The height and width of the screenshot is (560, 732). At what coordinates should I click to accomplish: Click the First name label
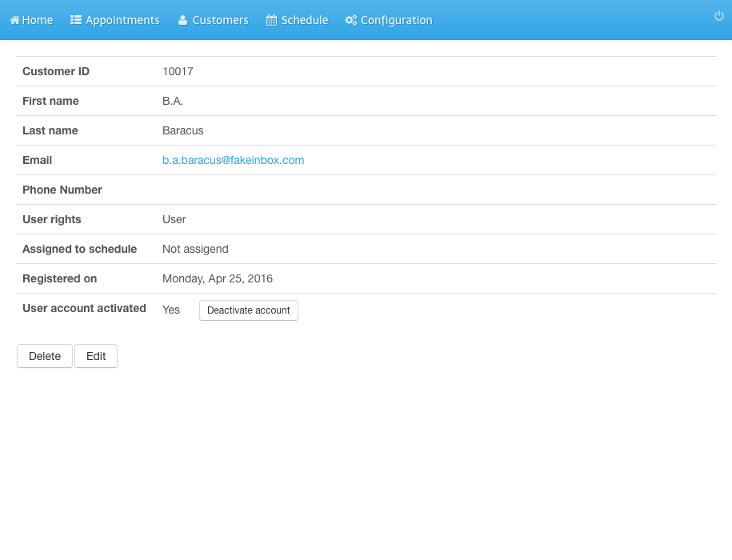click(x=50, y=101)
